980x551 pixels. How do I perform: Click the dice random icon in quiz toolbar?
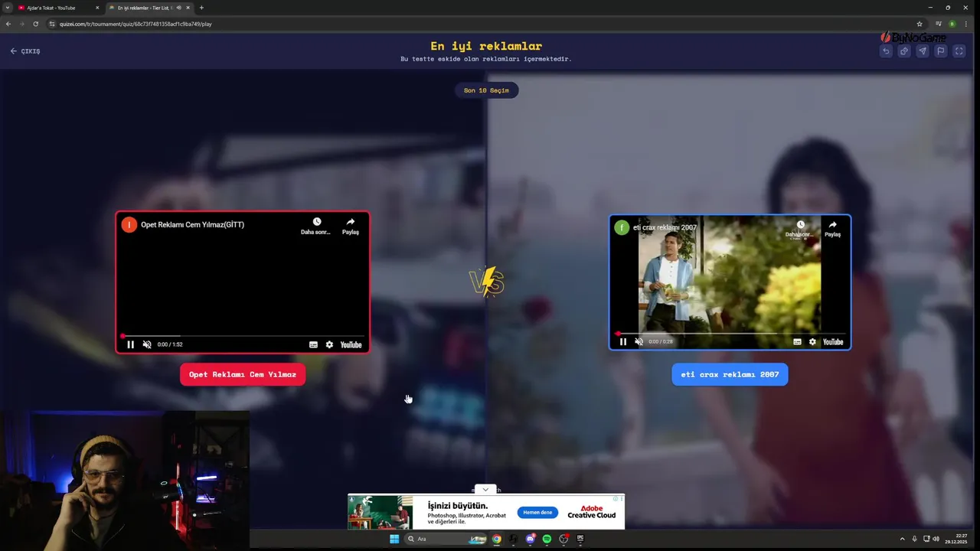tap(904, 51)
